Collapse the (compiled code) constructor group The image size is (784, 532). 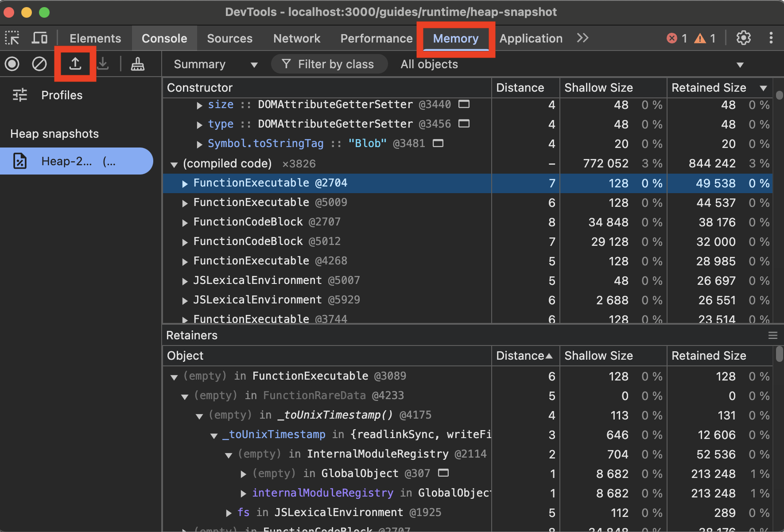[174, 163]
